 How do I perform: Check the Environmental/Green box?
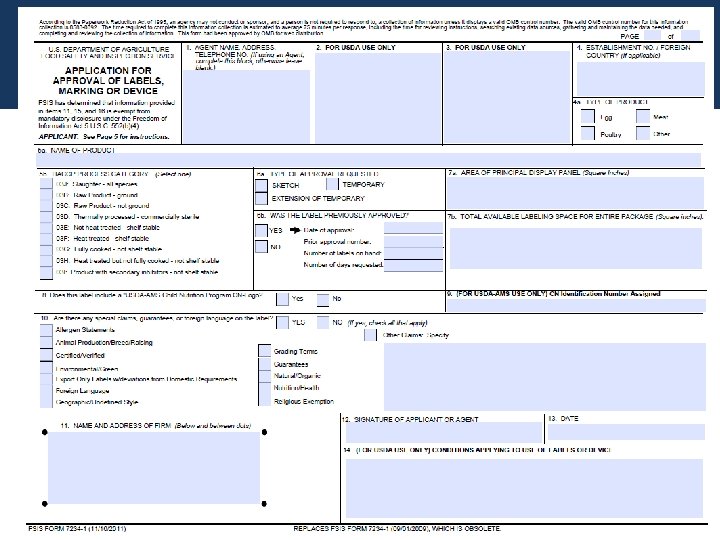(46, 368)
